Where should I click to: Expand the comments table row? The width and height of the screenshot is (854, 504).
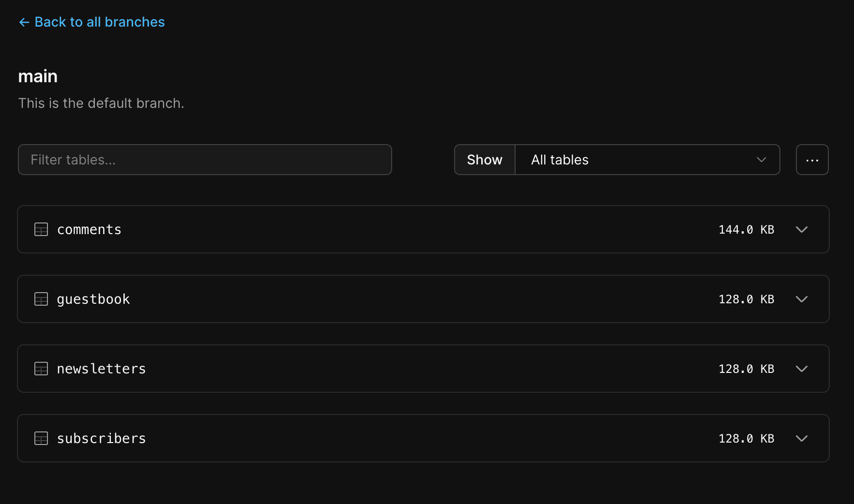click(802, 229)
